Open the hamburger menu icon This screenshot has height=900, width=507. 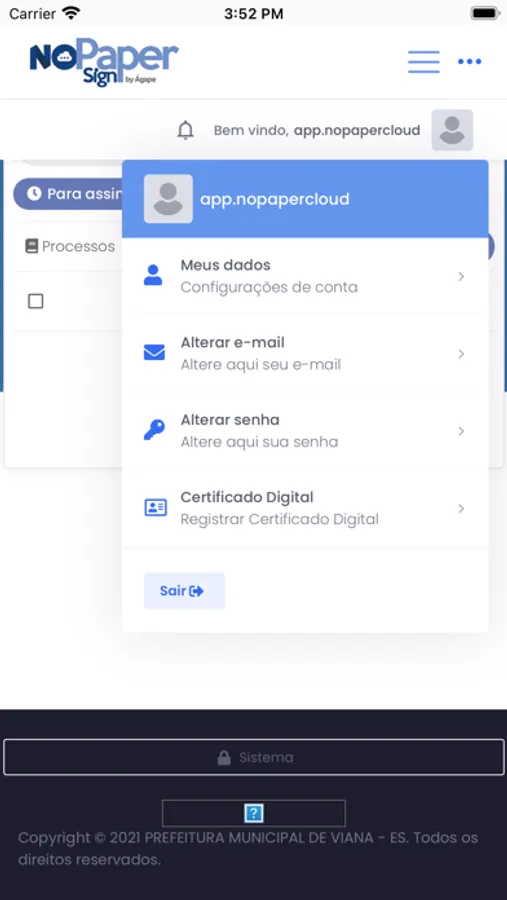pyautogui.click(x=424, y=62)
